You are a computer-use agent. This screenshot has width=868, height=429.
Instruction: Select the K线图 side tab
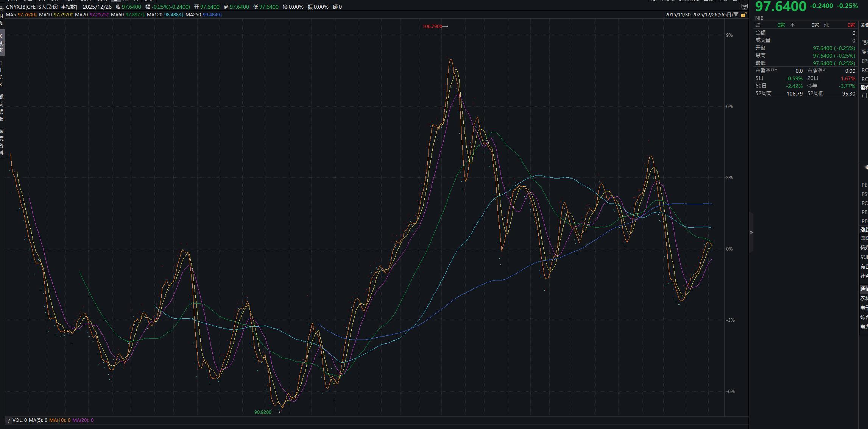tap(2, 43)
